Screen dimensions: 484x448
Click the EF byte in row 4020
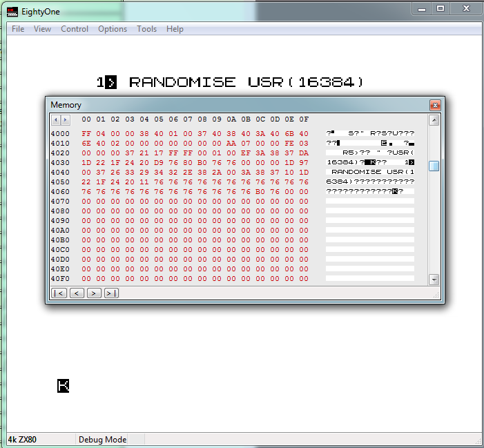coord(246,153)
